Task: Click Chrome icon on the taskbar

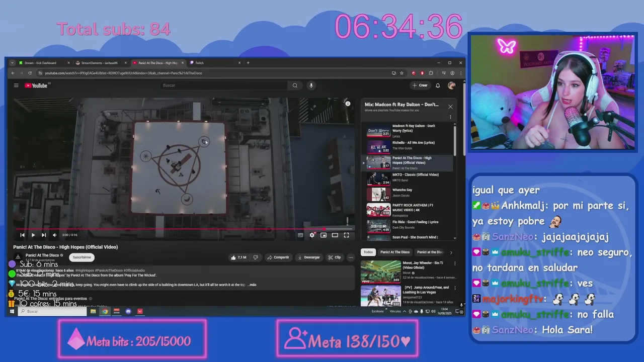Action: coord(105,311)
